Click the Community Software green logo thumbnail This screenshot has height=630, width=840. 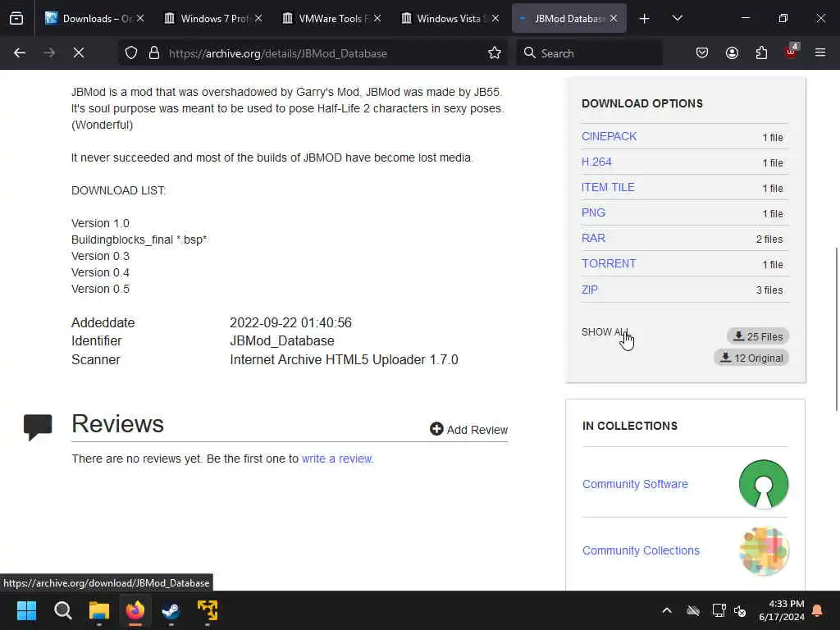764,484
